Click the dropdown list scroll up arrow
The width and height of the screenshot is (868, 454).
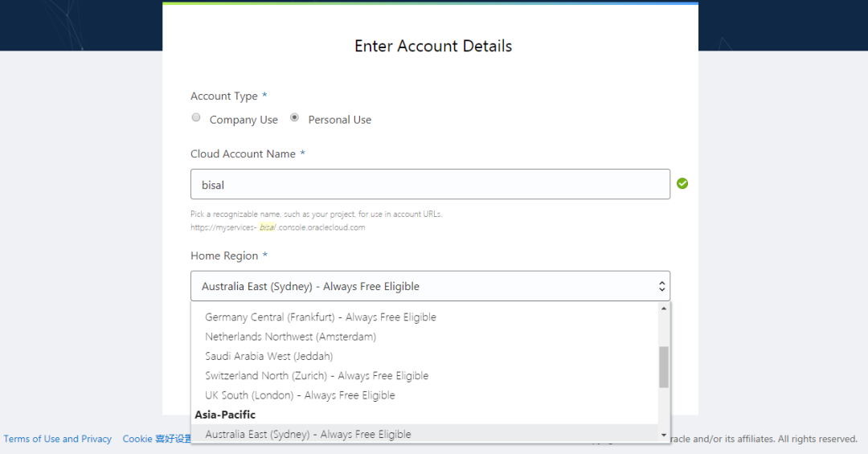tap(664, 309)
